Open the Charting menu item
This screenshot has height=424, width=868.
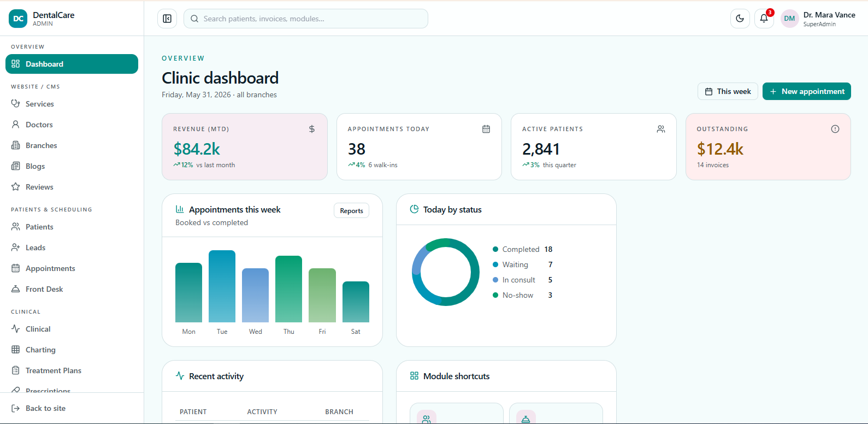click(72, 350)
